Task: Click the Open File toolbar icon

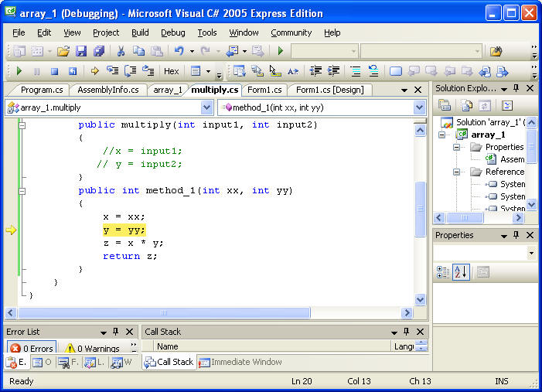Action: 63,51
